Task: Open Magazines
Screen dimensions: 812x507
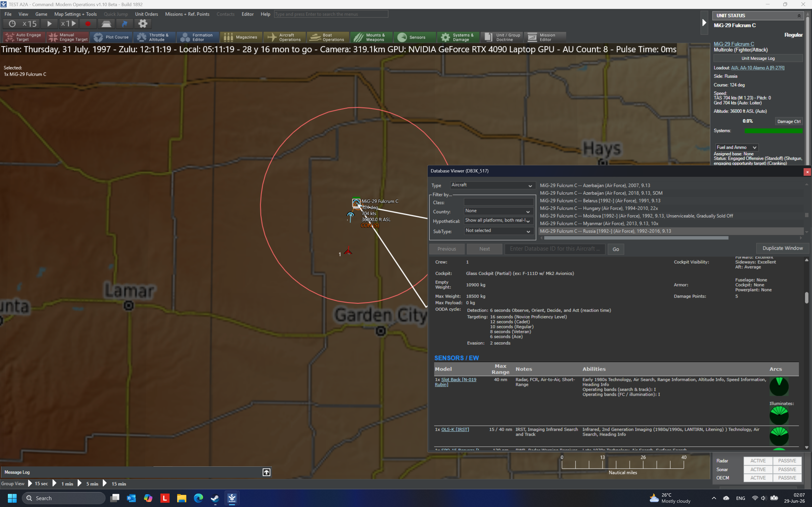Action: [x=241, y=37]
